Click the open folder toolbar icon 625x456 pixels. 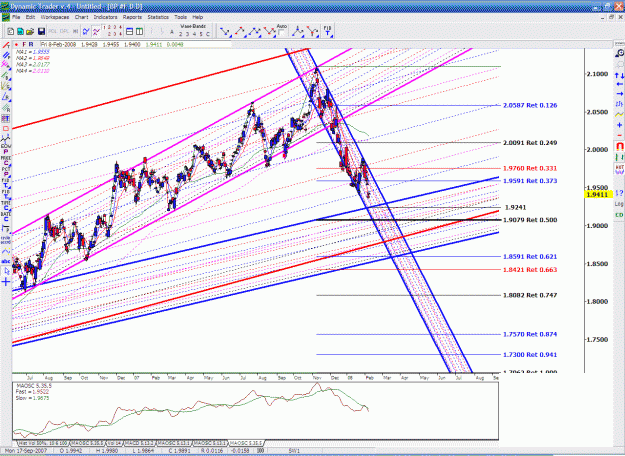tap(30, 31)
